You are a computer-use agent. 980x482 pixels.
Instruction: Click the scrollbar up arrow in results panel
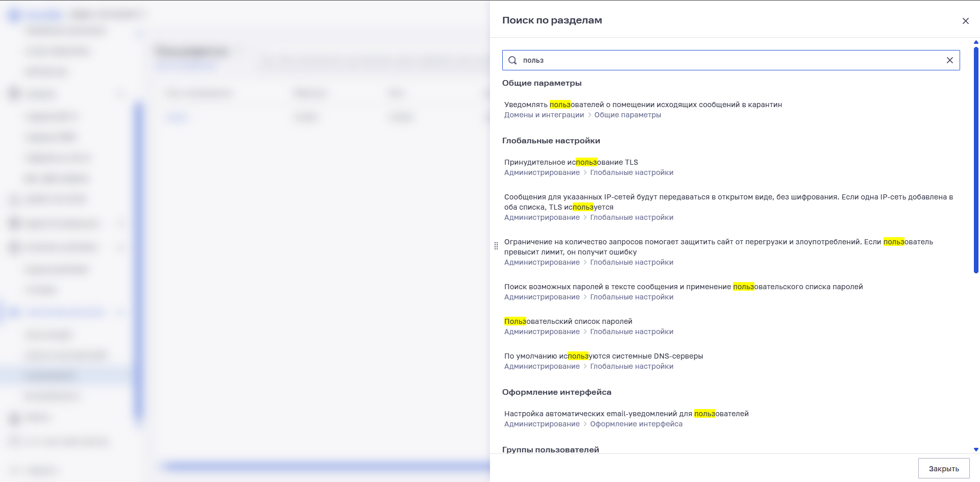(x=976, y=42)
